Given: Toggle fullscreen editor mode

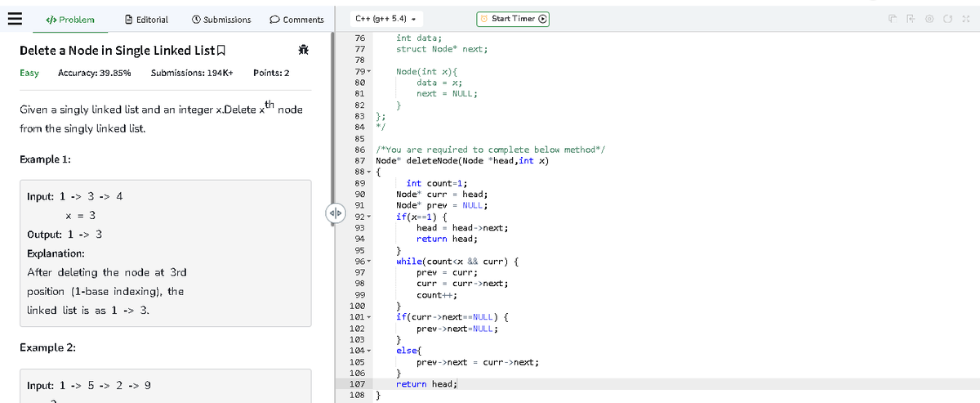Looking at the screenshot, I should [966, 19].
